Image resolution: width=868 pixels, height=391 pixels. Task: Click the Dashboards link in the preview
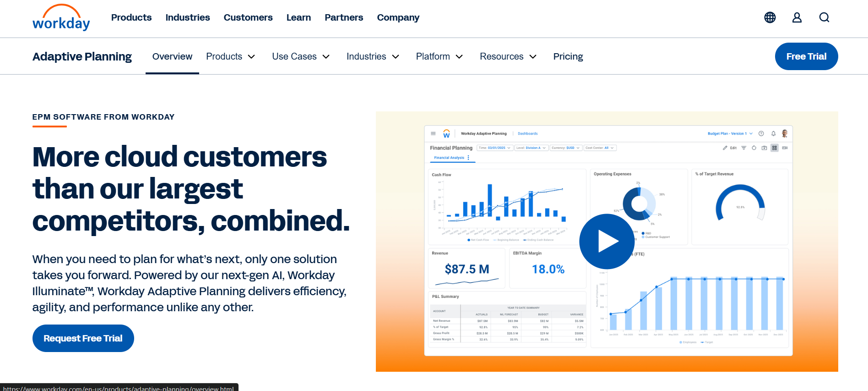point(528,133)
